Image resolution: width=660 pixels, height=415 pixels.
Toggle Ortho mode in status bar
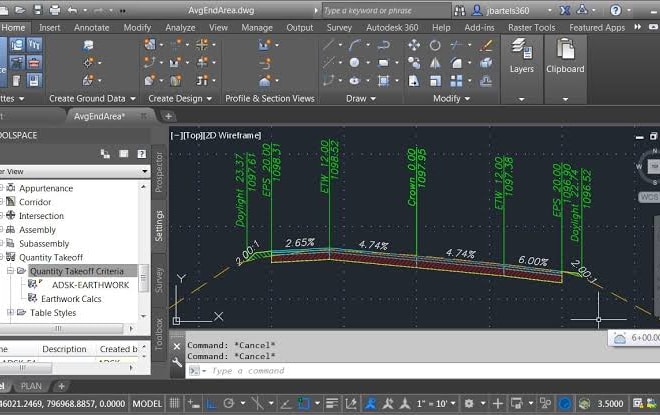(211, 404)
